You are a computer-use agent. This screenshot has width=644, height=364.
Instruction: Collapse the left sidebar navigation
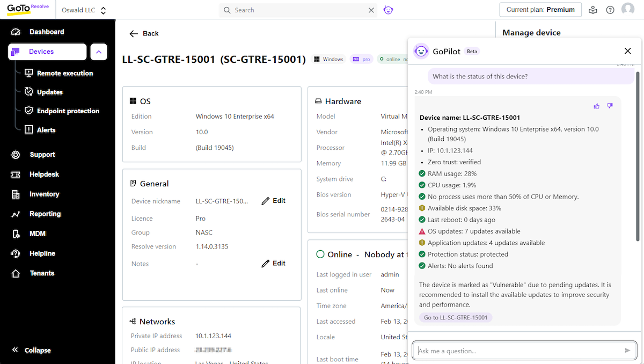[32, 350]
